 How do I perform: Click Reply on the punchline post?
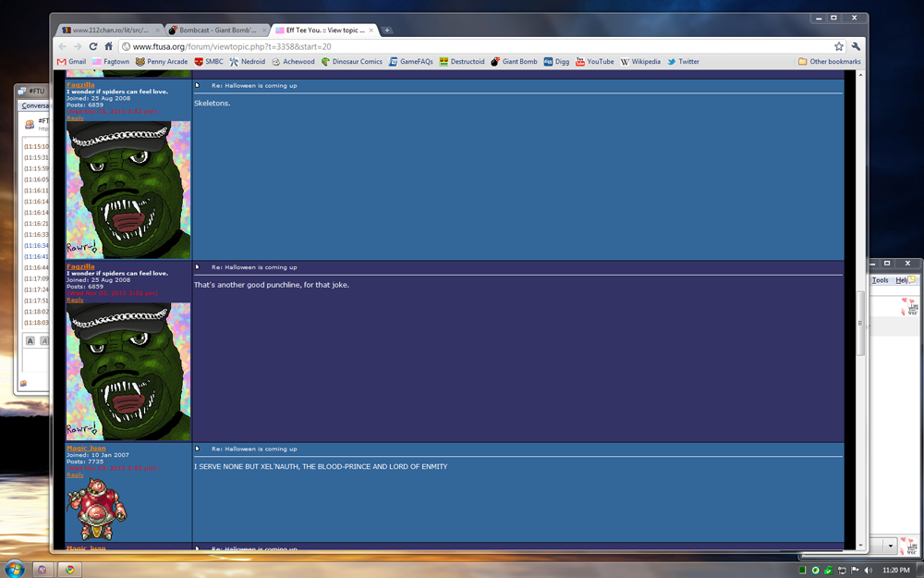(x=75, y=300)
